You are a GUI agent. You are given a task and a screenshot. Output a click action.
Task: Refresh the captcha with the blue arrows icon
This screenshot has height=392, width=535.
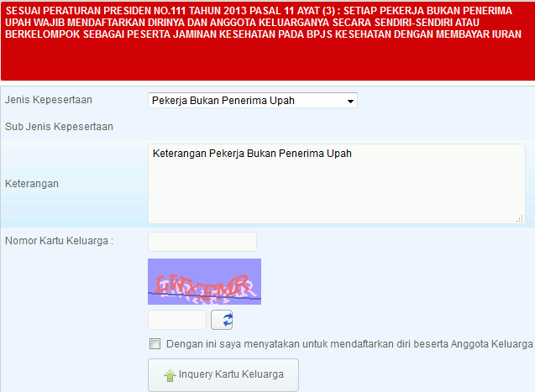(222, 320)
